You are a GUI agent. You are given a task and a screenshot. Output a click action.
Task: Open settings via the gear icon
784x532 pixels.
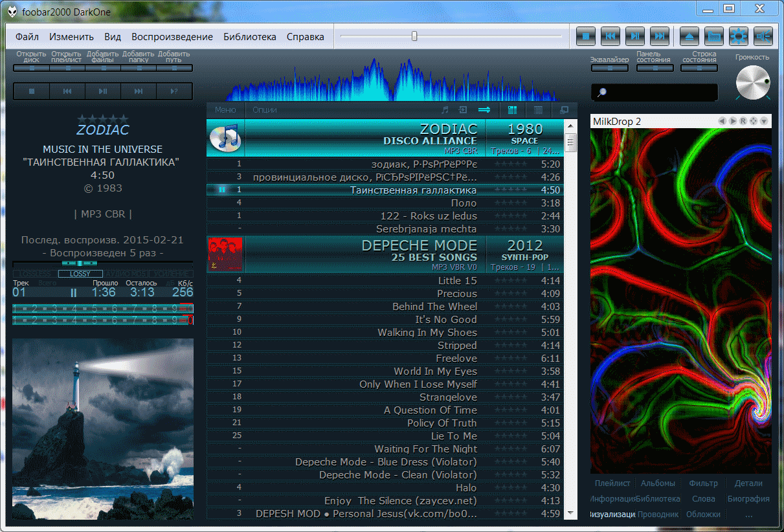point(739,36)
